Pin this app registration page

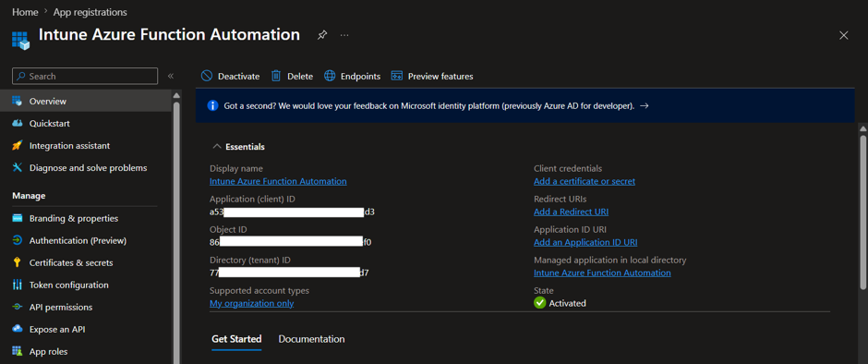(321, 35)
